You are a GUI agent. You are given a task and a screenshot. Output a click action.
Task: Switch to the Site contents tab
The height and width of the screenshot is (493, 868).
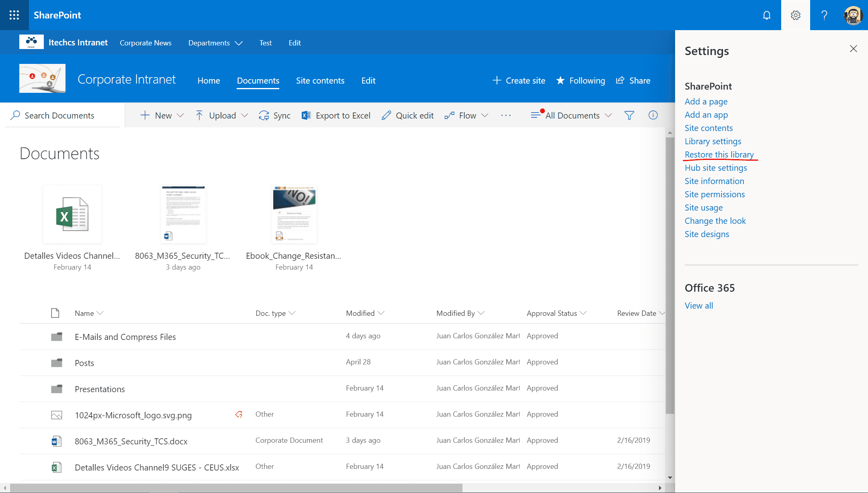320,80
